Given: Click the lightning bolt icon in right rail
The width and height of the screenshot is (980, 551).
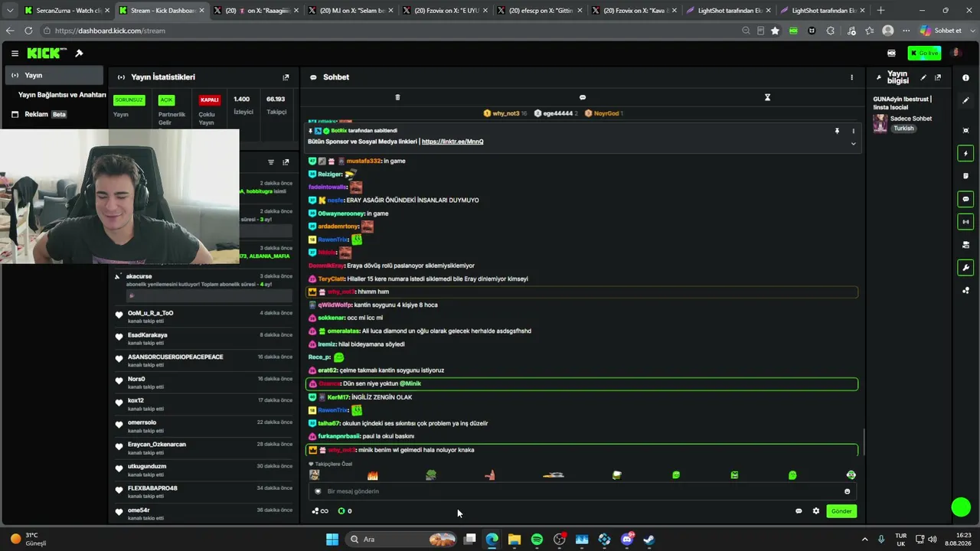Looking at the screenshot, I should [965, 154].
